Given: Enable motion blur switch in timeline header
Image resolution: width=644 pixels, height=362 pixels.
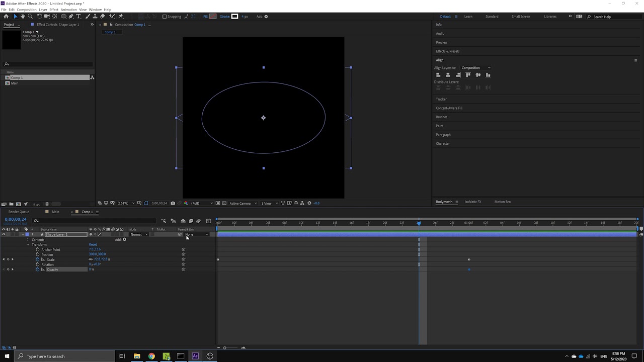Looking at the screenshot, I should pos(198,221).
